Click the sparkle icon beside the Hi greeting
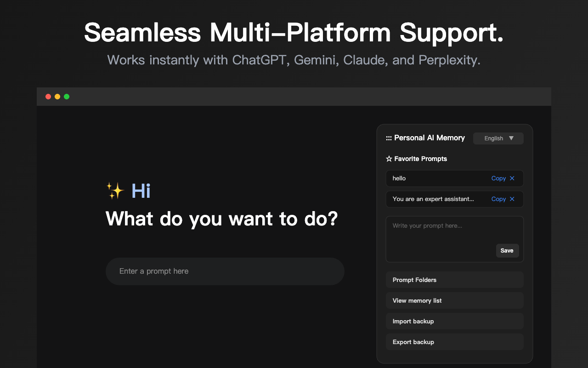588x368 pixels. click(115, 190)
